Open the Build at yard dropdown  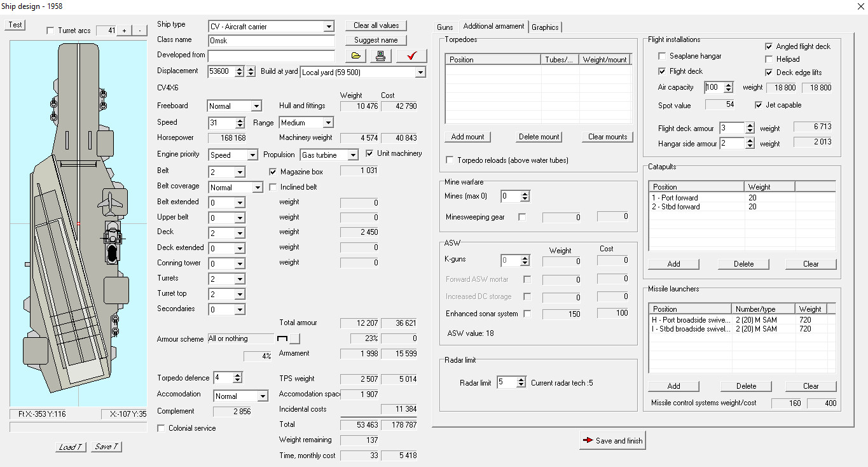pyautogui.click(x=420, y=73)
